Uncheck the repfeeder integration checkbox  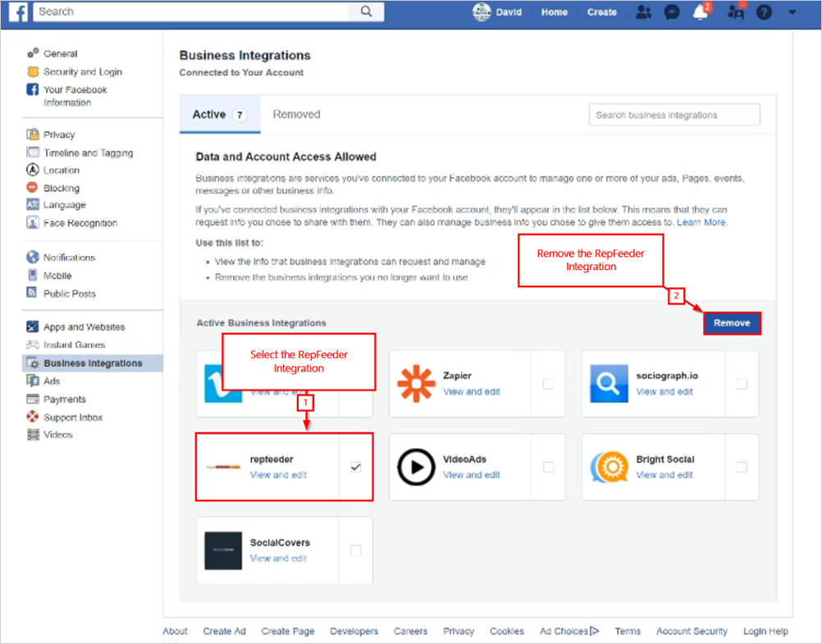[355, 467]
